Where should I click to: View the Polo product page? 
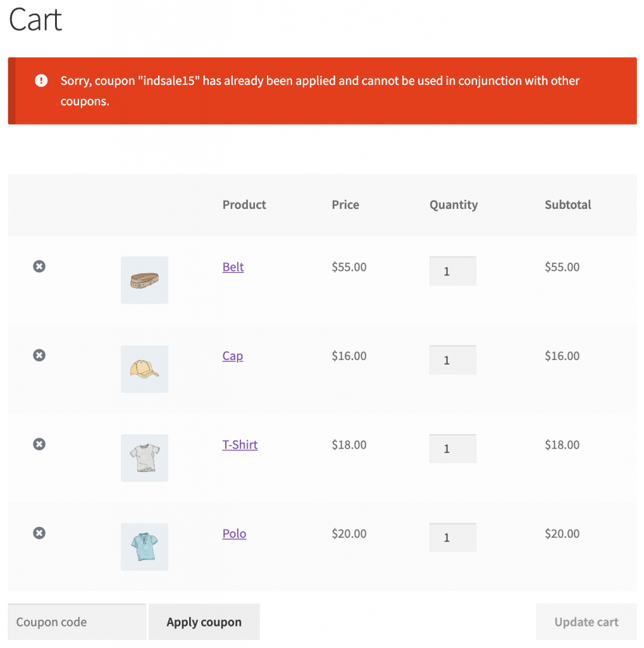(x=234, y=533)
